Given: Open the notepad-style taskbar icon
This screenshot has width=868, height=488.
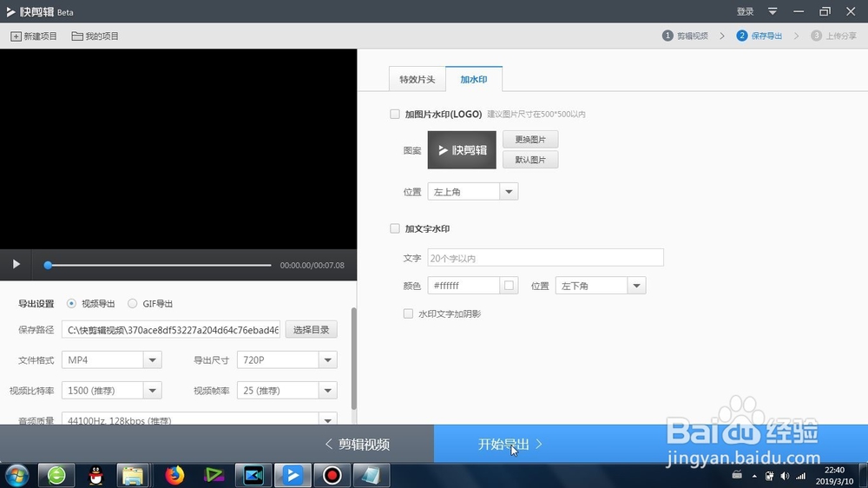Looking at the screenshot, I should [371, 475].
